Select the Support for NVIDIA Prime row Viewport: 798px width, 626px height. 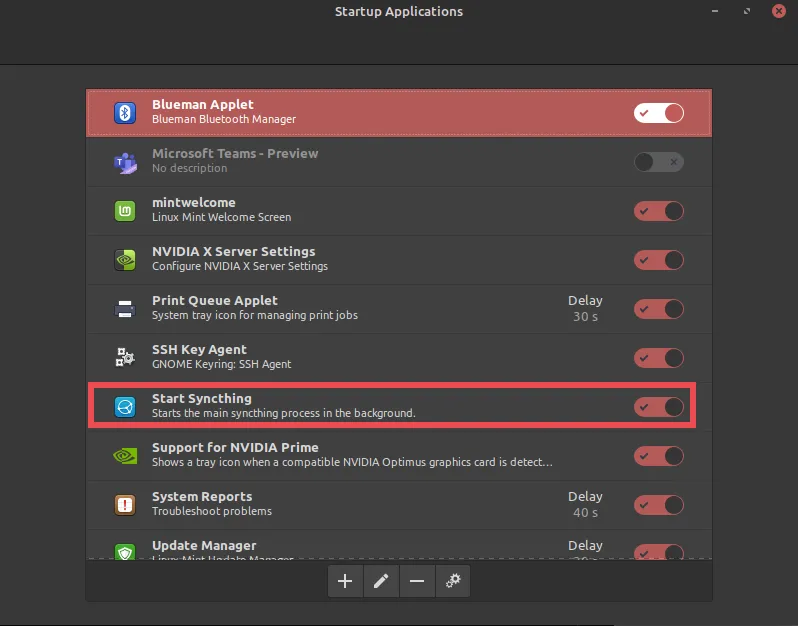[350, 455]
